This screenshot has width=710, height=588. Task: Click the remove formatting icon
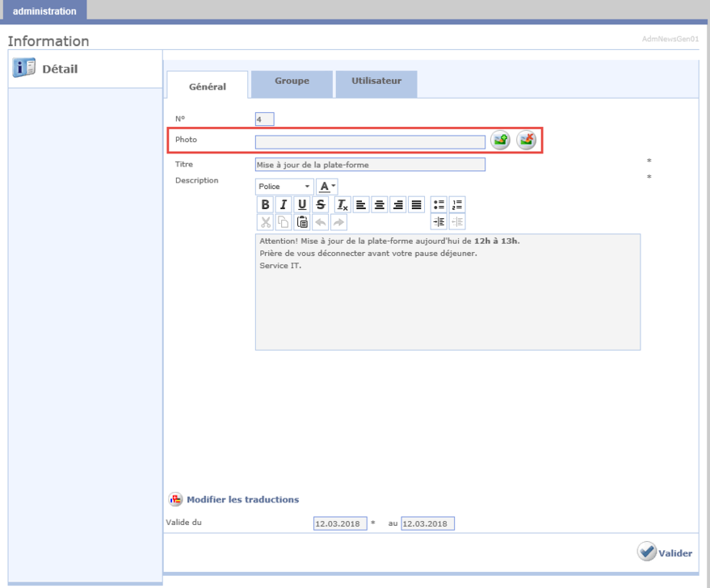click(x=342, y=205)
